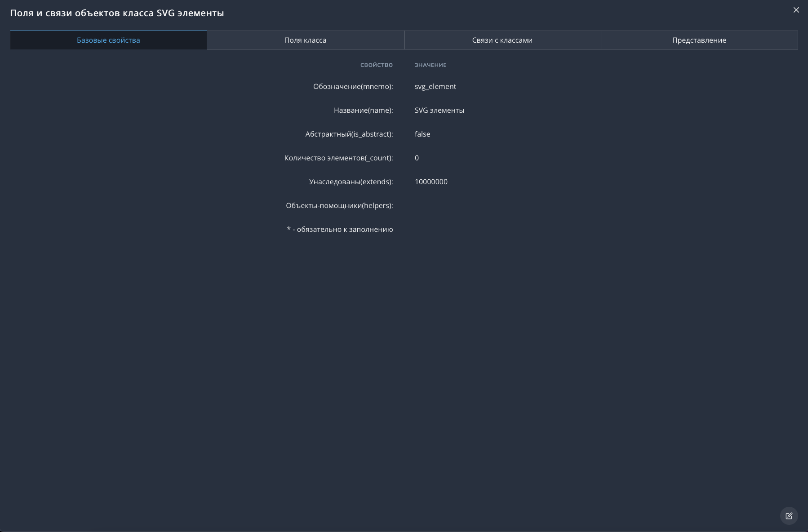Viewport: 808px width, 532px height.
Task: Click the СВОЙСТВО column header
Action: [376, 65]
